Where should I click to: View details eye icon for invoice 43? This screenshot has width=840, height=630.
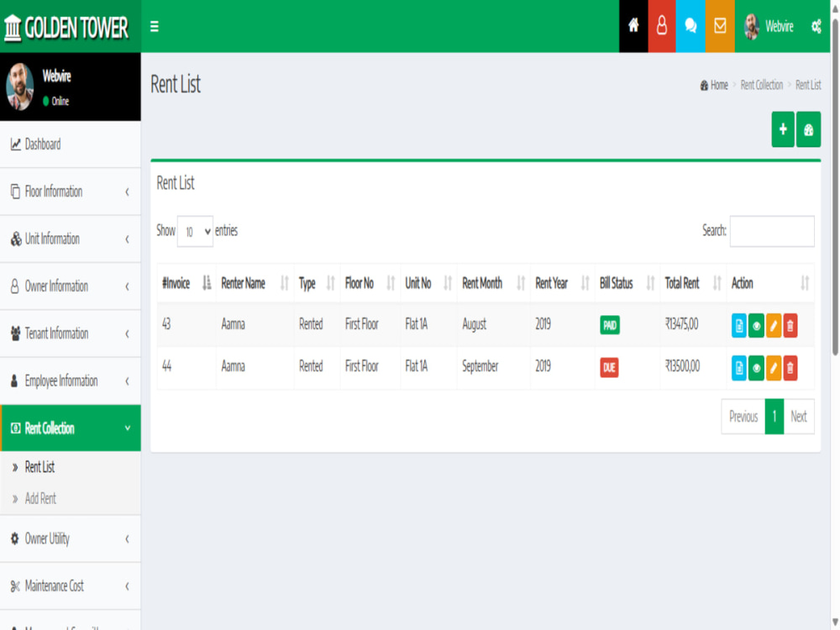[x=756, y=326]
